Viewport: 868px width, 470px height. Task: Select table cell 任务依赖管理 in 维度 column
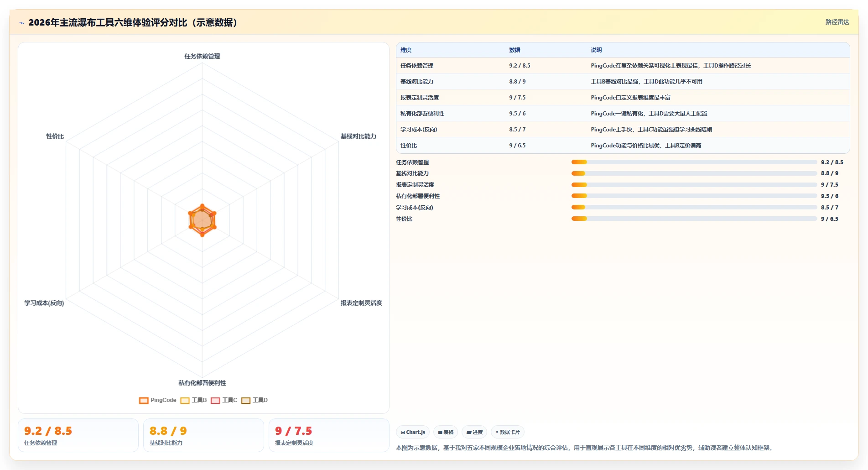point(417,66)
